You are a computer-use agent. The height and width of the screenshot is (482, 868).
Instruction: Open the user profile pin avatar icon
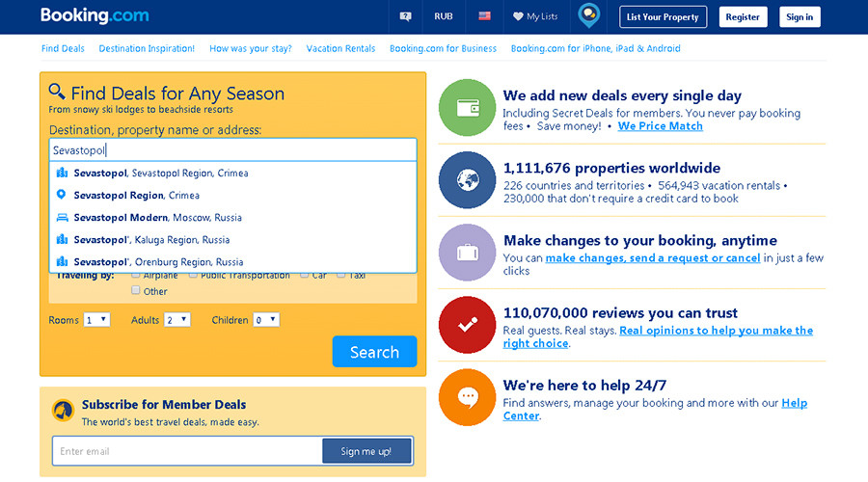click(589, 14)
